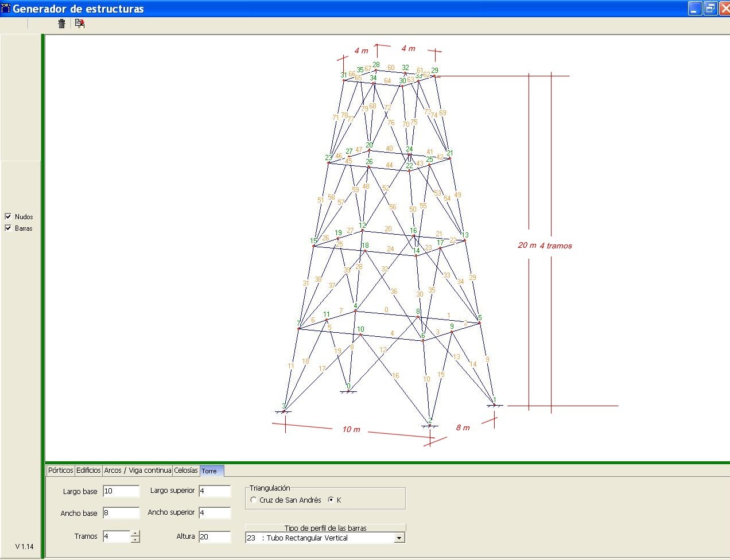Open the Tipo de perfil dropdown

[399, 538]
